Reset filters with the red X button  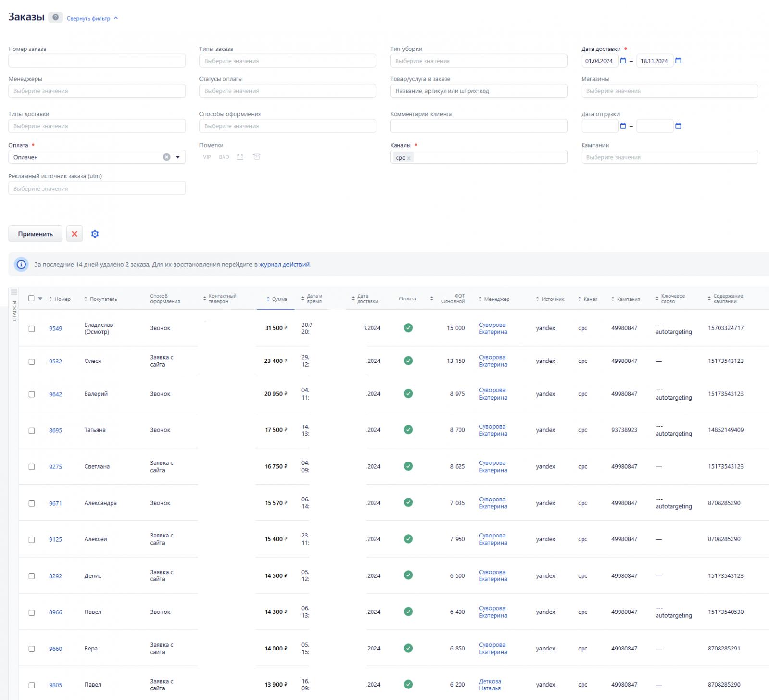click(x=74, y=234)
